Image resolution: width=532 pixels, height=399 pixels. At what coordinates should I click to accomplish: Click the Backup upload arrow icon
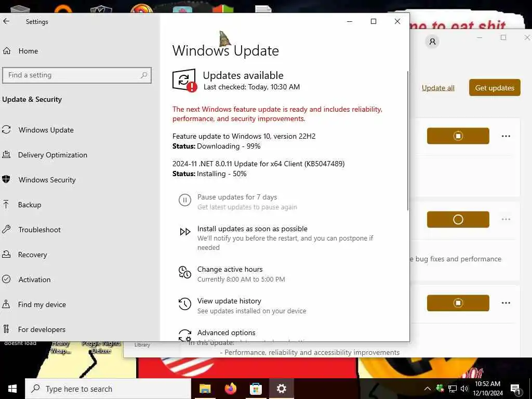click(6, 204)
